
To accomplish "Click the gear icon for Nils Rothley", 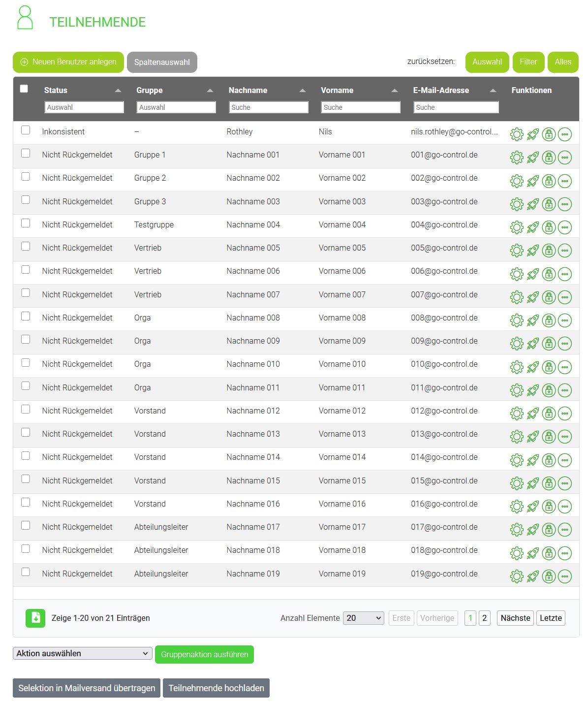I will [x=516, y=134].
